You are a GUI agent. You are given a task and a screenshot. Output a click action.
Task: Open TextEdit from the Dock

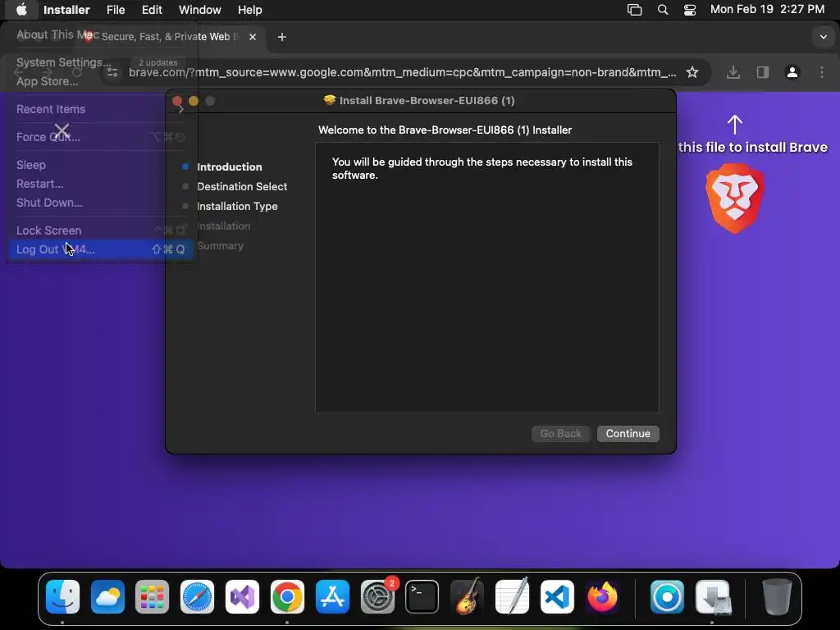pos(512,597)
